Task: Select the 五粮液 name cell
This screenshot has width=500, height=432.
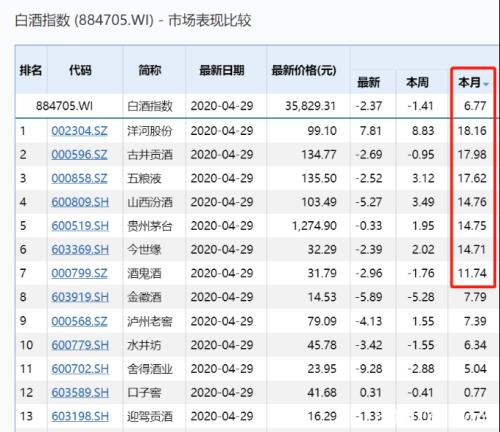Action: pyautogui.click(x=144, y=178)
